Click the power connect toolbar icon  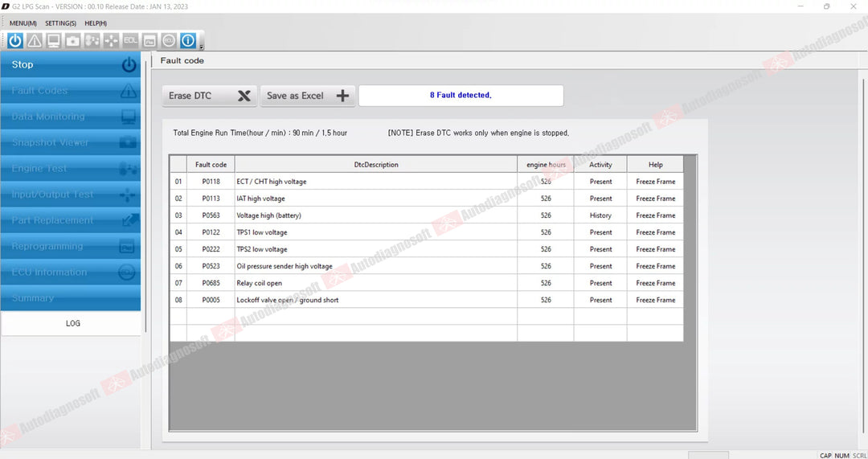15,40
